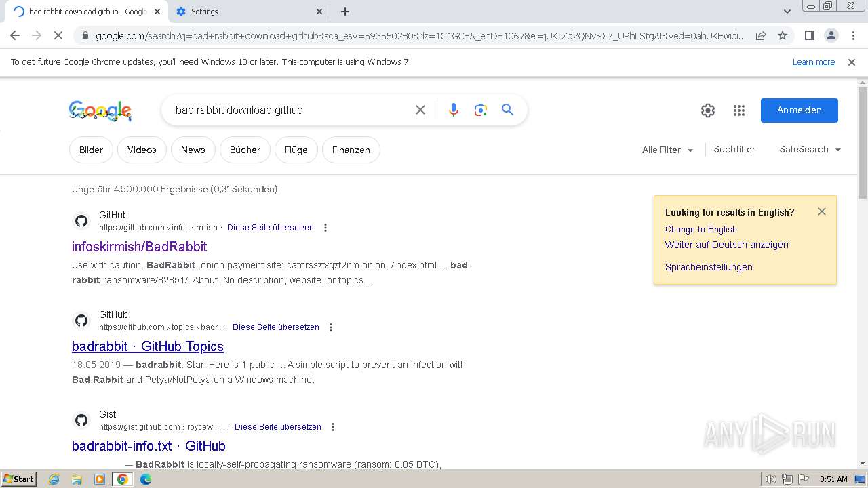Open Chrome side panel

(809, 35)
